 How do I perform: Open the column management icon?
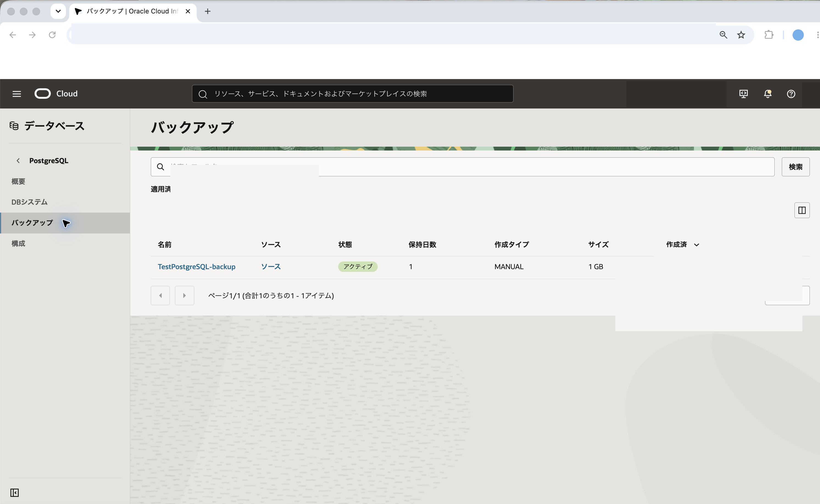click(802, 210)
